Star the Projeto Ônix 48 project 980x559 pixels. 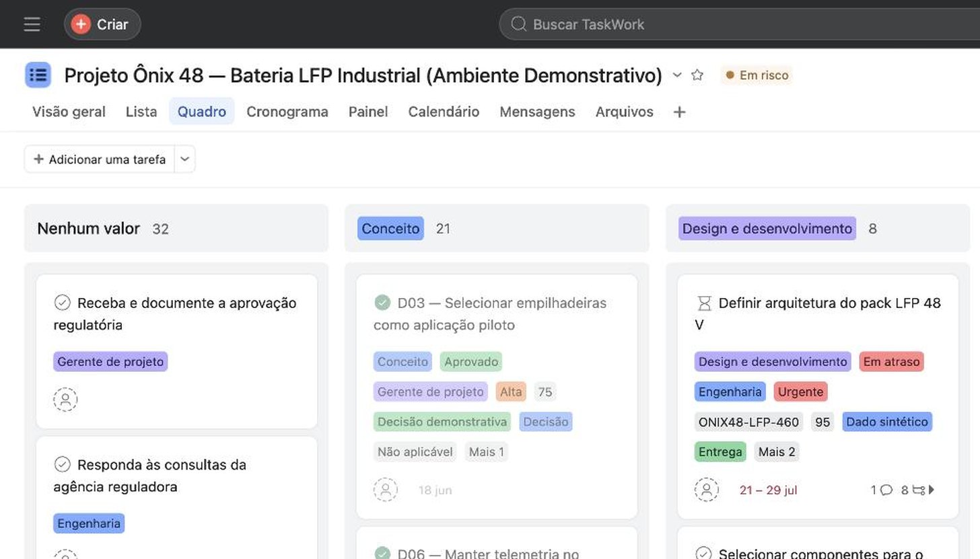[x=697, y=75]
